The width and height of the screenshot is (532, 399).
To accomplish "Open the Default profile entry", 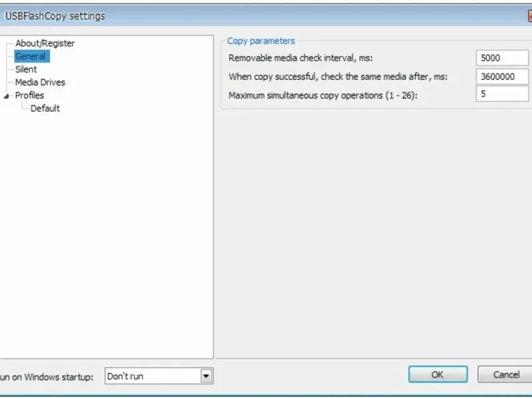I will pyautogui.click(x=45, y=108).
